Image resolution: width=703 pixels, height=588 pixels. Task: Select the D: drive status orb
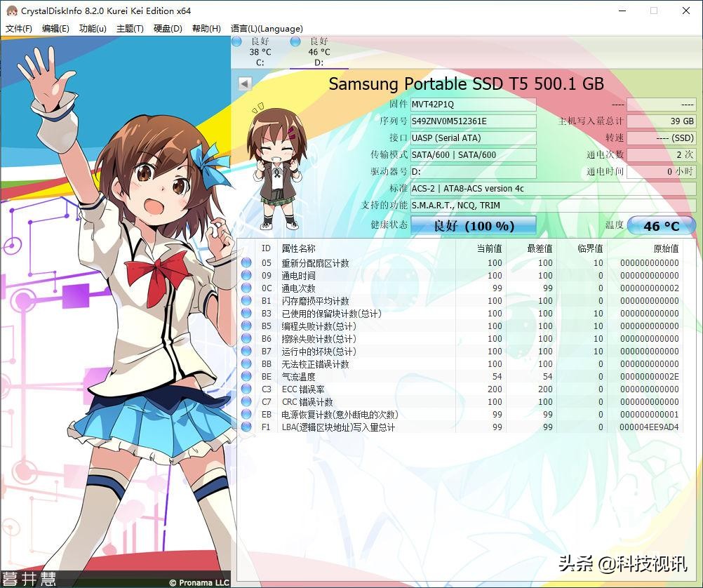[295, 43]
